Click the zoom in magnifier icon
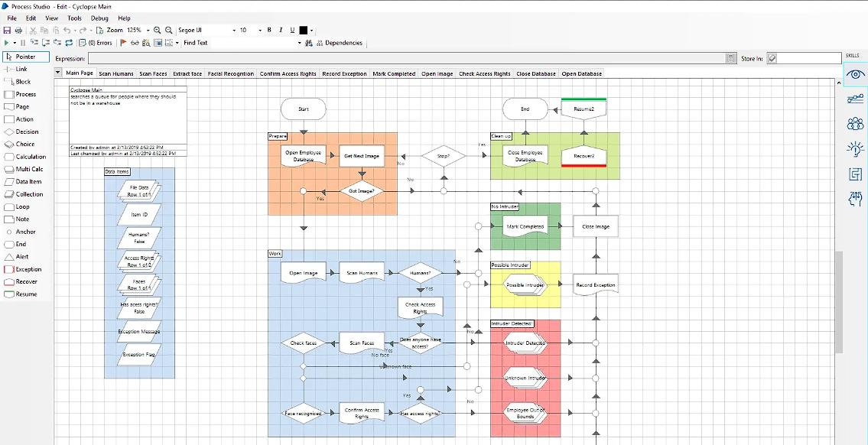 pos(157,31)
